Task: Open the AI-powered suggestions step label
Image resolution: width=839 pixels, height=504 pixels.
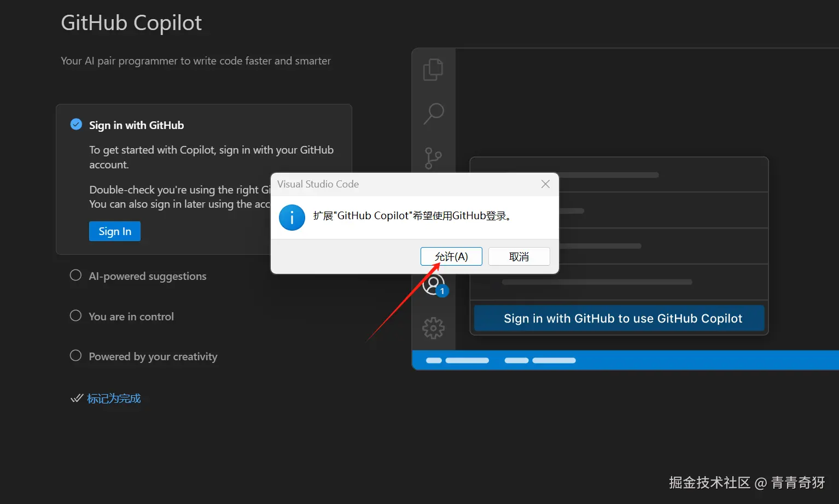Action: pos(148,276)
